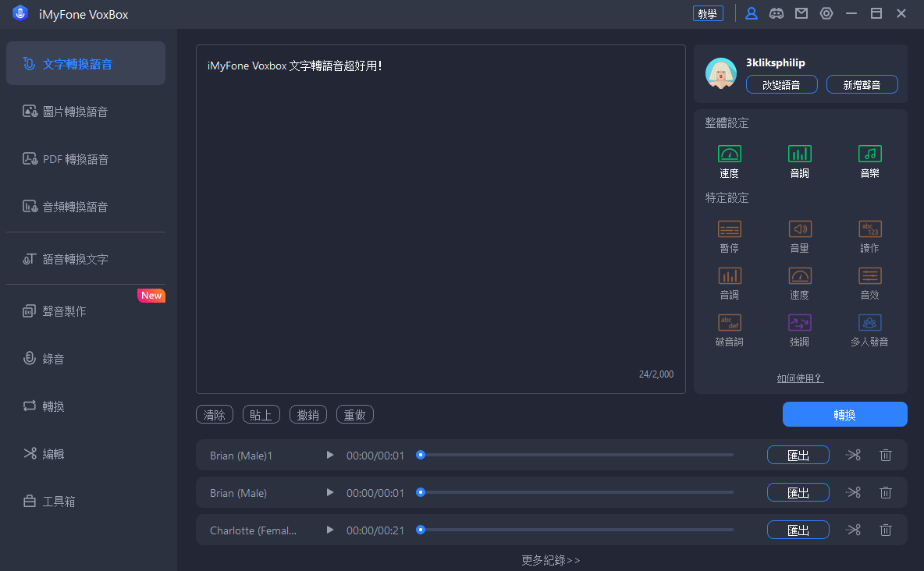Open the specific 音調 pitch option

(x=729, y=283)
